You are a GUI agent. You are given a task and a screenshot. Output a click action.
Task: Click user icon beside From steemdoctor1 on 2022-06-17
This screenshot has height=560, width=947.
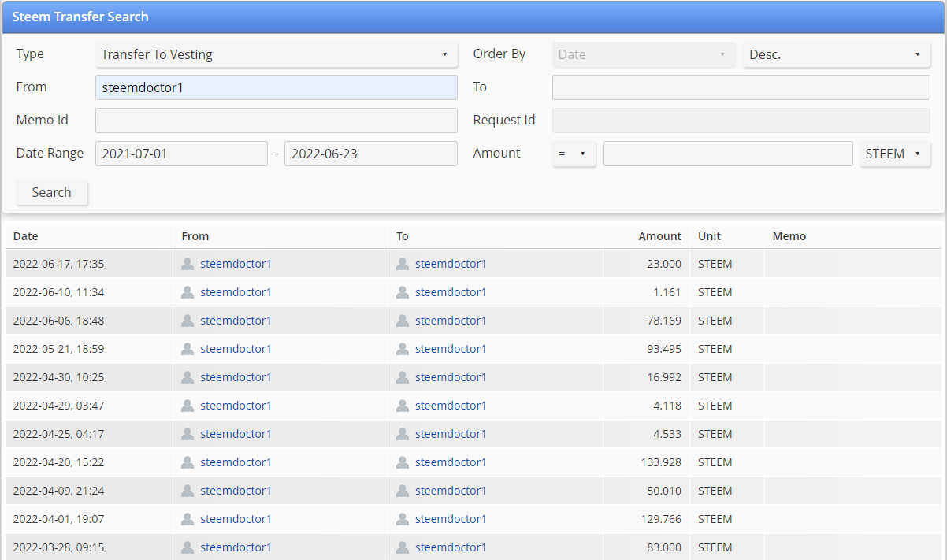pyautogui.click(x=188, y=264)
